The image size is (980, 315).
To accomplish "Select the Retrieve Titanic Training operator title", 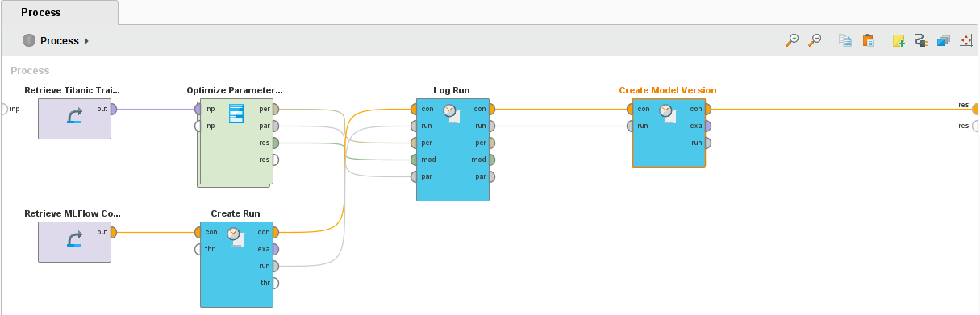I will click(x=73, y=90).
